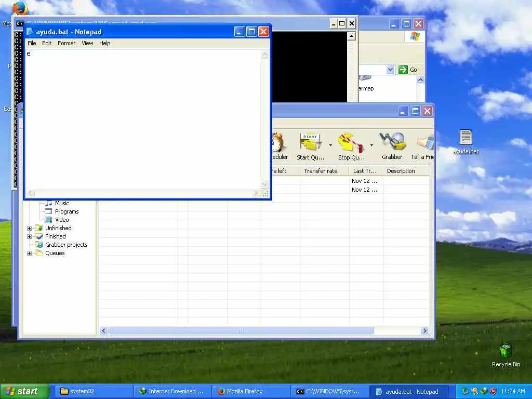The height and width of the screenshot is (399, 532).
Task: Click Windows flag logo in Explorer window
Action: tap(415, 36)
